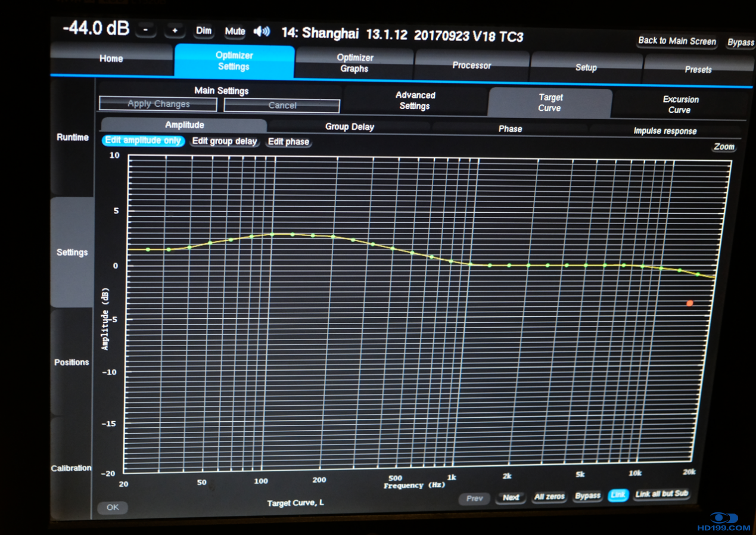Click the orange point on the graph
The image size is (756, 535).
689,303
